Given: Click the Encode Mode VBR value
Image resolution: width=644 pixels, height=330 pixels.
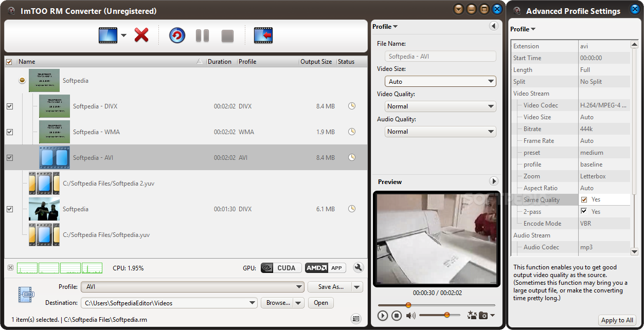Looking at the screenshot, I should click(x=604, y=224).
